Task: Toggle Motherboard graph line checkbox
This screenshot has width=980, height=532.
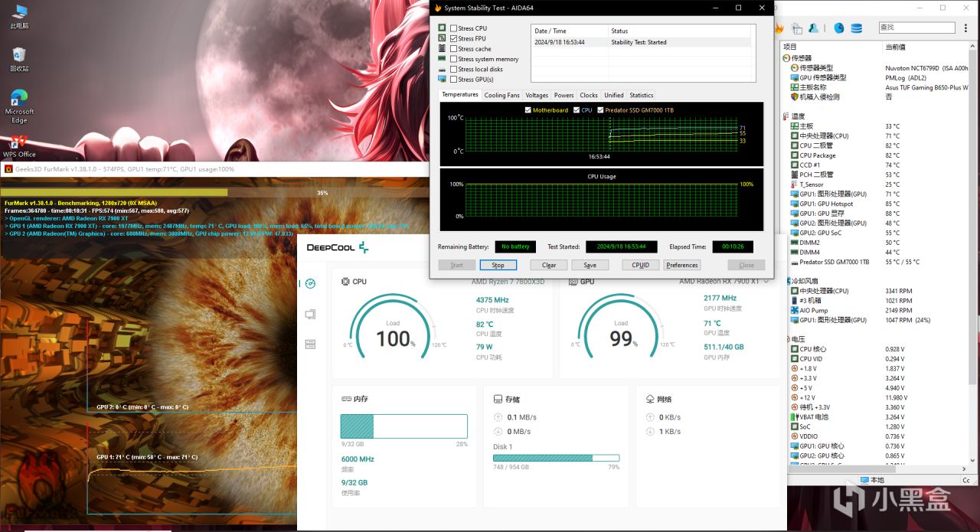Action: [x=528, y=110]
